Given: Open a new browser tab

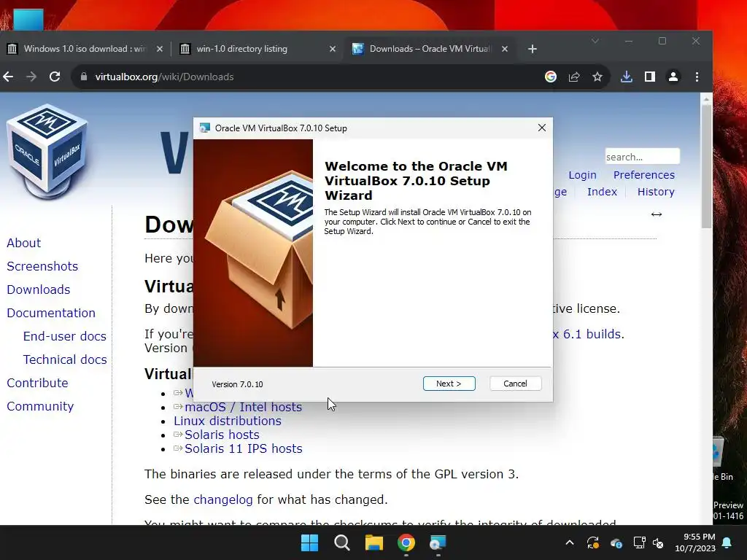Looking at the screenshot, I should [x=533, y=49].
